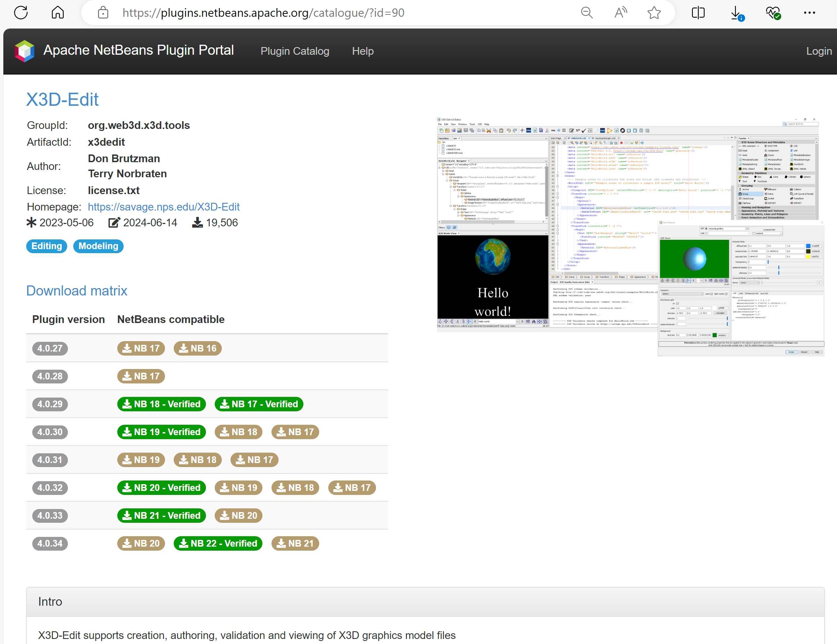The image size is (837, 644).
Task: Download 4.0.29 for NB 17 - Verified
Action: (259, 404)
